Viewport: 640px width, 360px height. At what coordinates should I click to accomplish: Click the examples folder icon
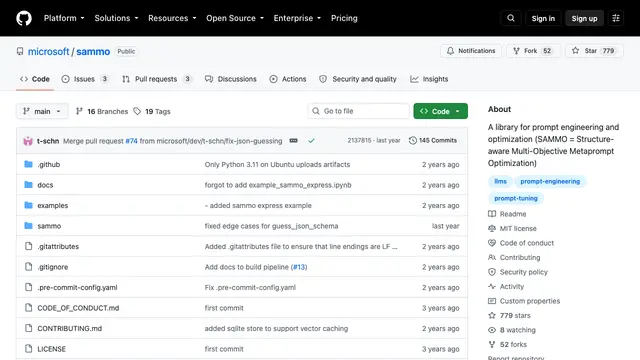pos(28,205)
